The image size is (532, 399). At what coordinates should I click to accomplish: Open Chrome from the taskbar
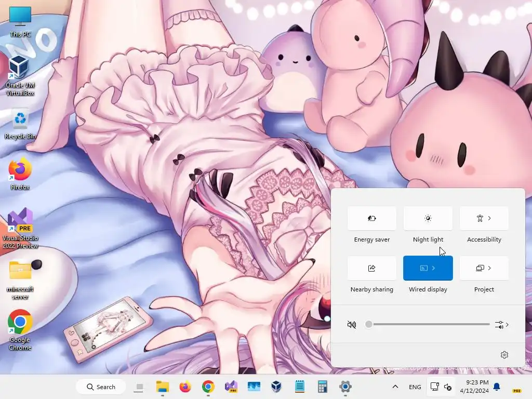tap(208, 387)
